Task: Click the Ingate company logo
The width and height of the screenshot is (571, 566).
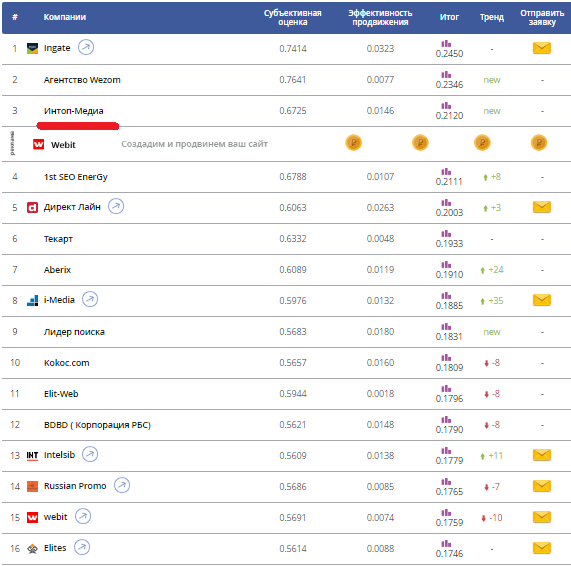Action: (32, 48)
